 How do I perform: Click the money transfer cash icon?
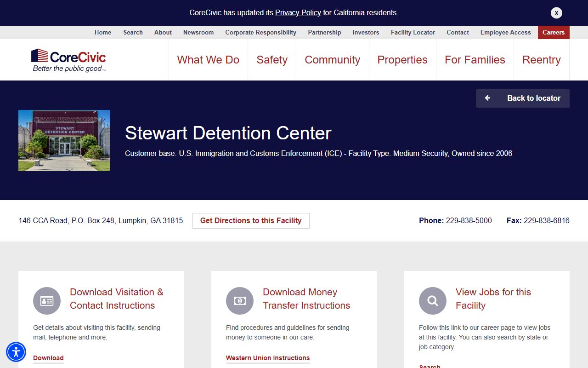point(240,301)
